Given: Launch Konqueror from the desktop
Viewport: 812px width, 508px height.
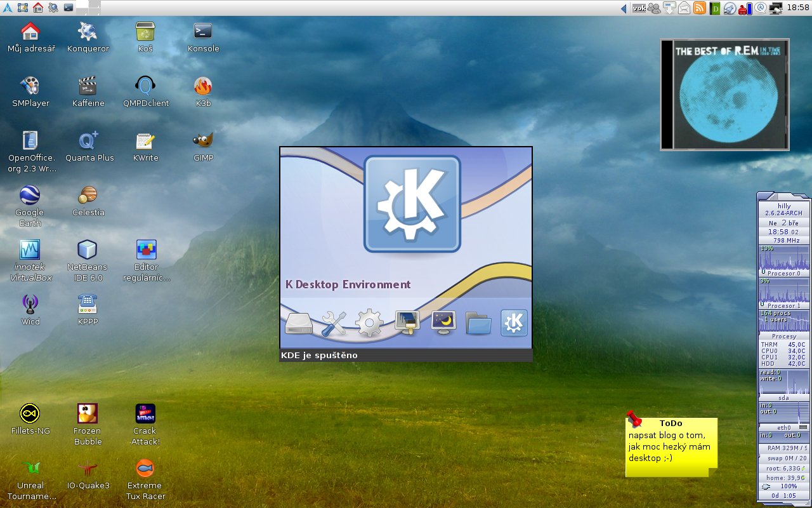Looking at the screenshot, I should (x=88, y=37).
